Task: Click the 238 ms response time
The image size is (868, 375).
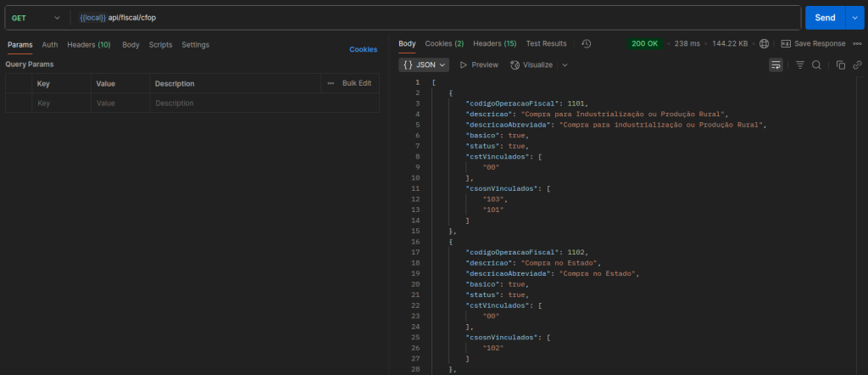Action: click(x=687, y=44)
